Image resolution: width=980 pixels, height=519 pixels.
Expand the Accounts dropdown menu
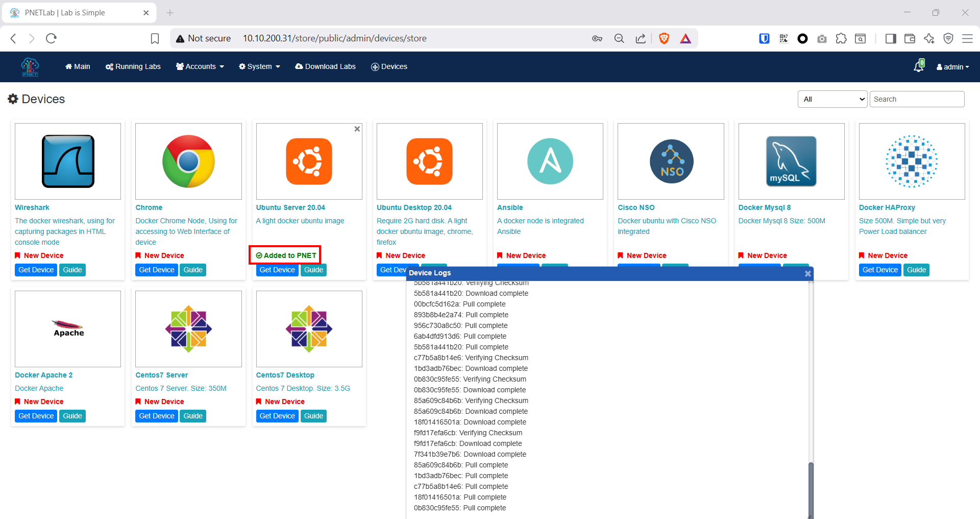point(200,66)
